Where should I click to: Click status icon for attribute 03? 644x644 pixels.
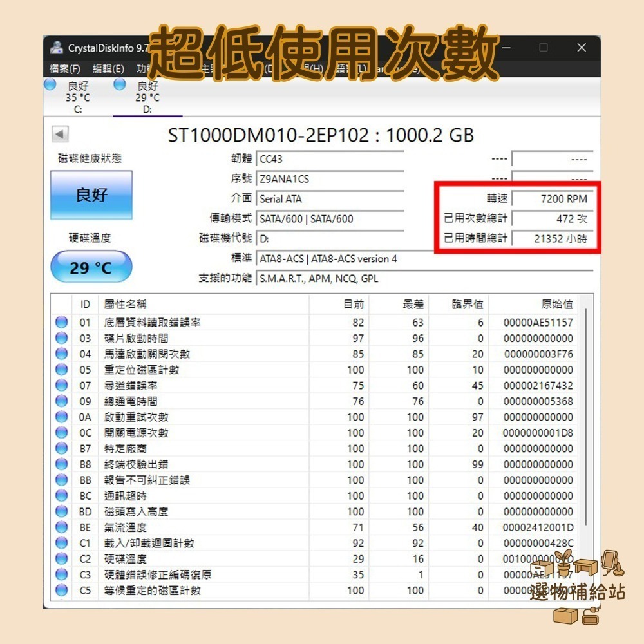(62, 338)
